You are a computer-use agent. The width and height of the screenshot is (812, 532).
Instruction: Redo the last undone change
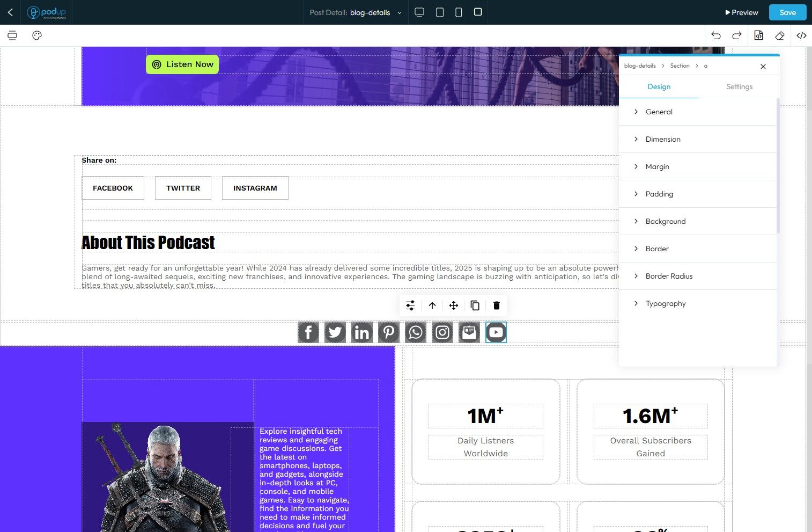(737, 35)
